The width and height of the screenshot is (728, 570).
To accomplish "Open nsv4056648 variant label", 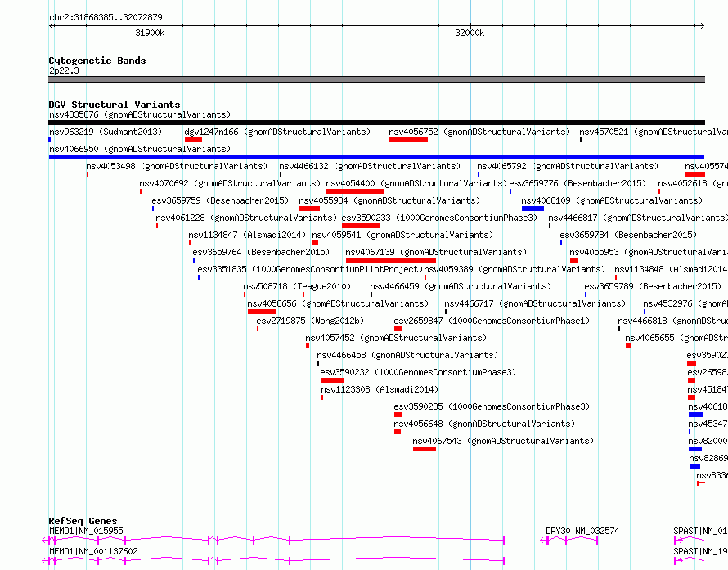I will coord(484,424).
